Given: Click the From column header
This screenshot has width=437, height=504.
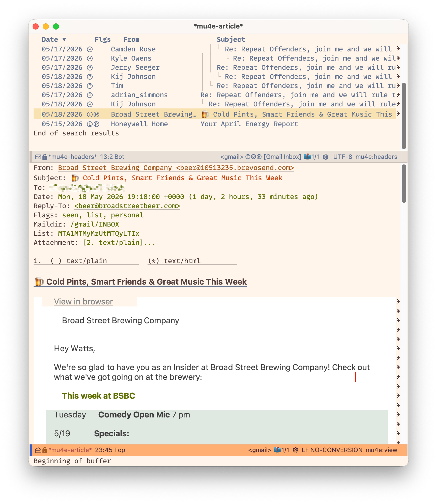Looking at the screenshot, I should pyautogui.click(x=131, y=39).
